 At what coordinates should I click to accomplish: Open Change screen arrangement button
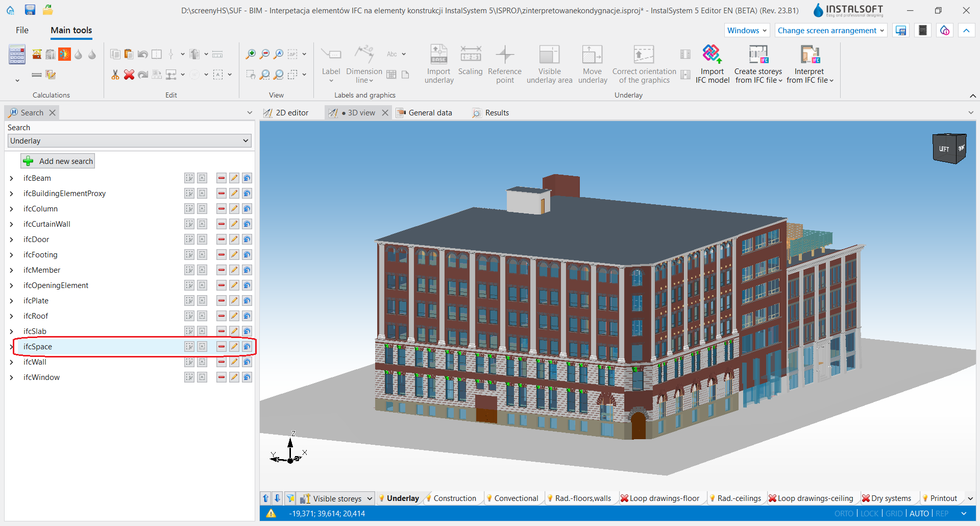(x=831, y=31)
